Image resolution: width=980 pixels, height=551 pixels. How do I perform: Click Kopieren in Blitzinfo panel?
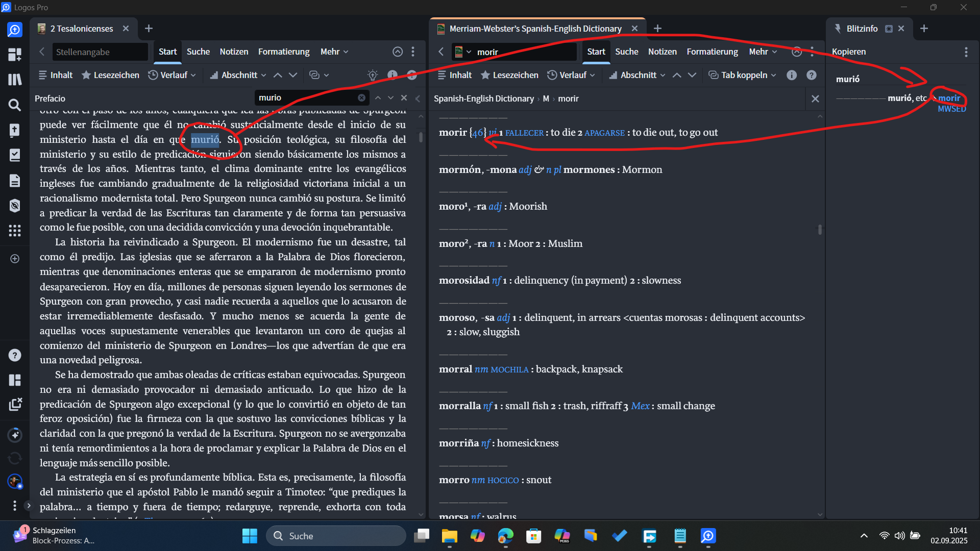tap(849, 52)
